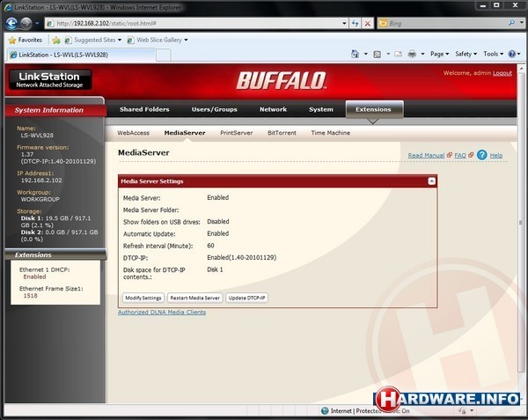Open Authorized DLNA Media Clients link

pos(162,313)
